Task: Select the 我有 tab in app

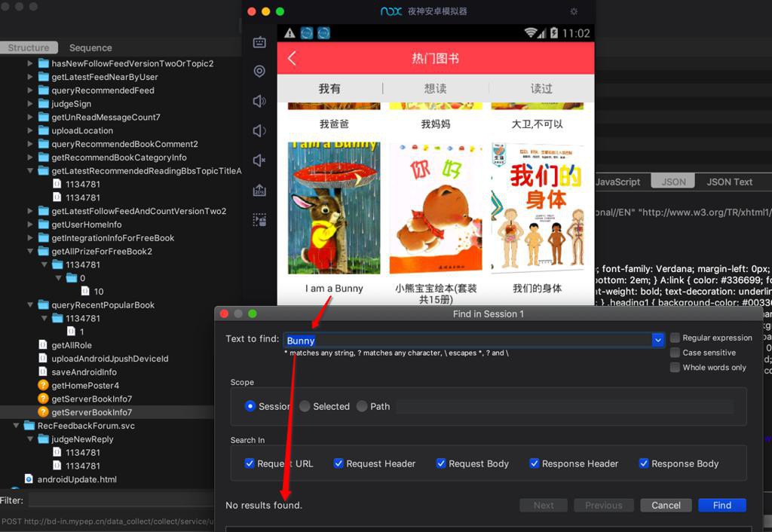Action: pyautogui.click(x=329, y=88)
